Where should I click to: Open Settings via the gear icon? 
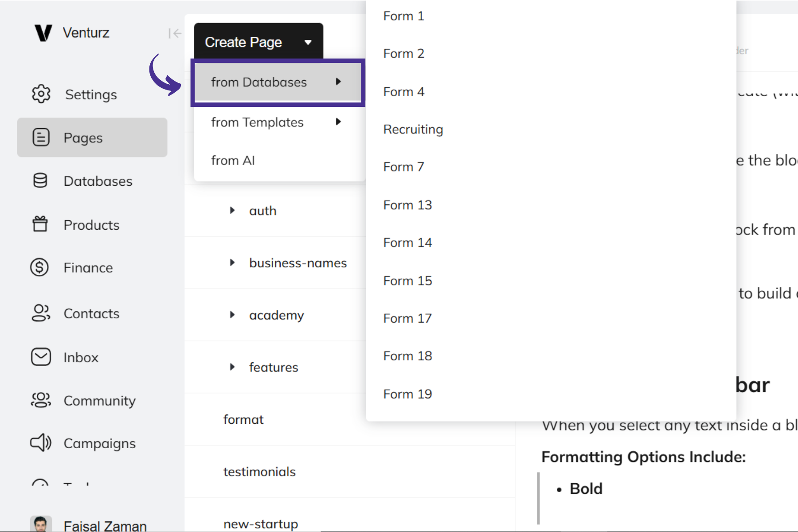(x=41, y=94)
